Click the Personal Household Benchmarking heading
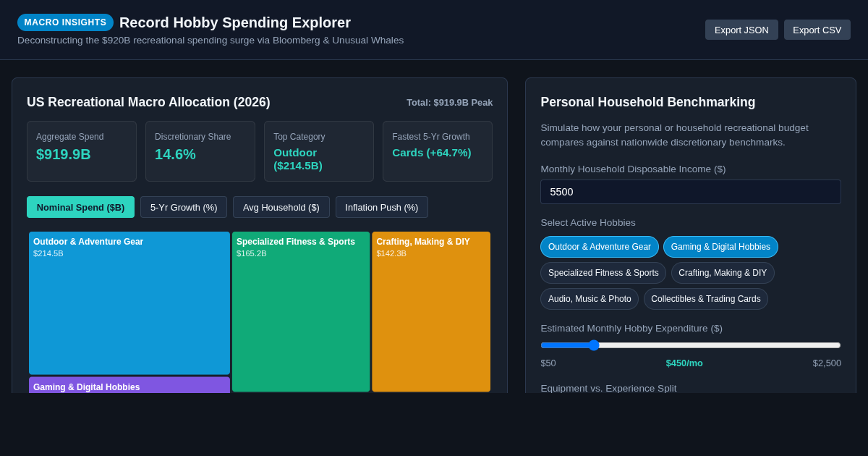 (x=648, y=102)
